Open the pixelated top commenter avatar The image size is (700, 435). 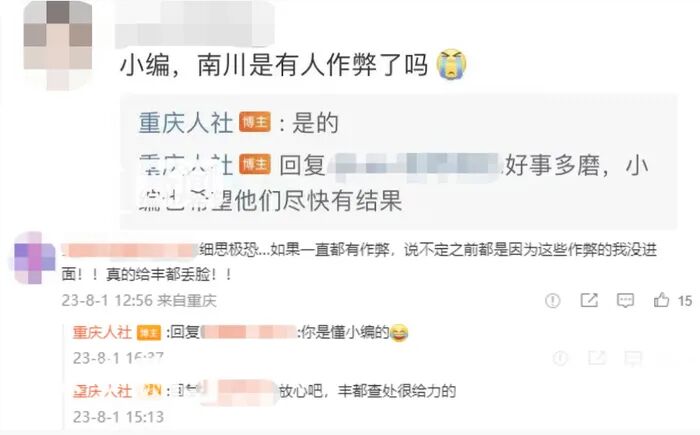(x=58, y=45)
